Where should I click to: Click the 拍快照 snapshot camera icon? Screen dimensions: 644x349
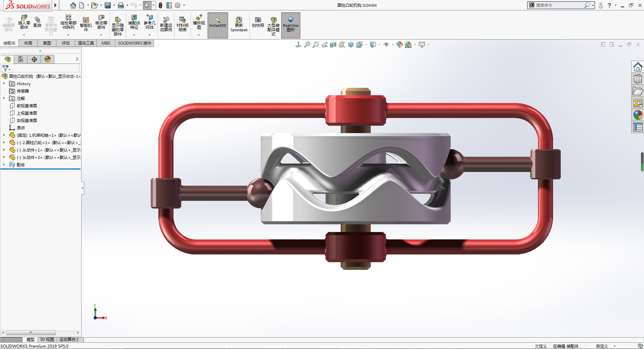(258, 22)
